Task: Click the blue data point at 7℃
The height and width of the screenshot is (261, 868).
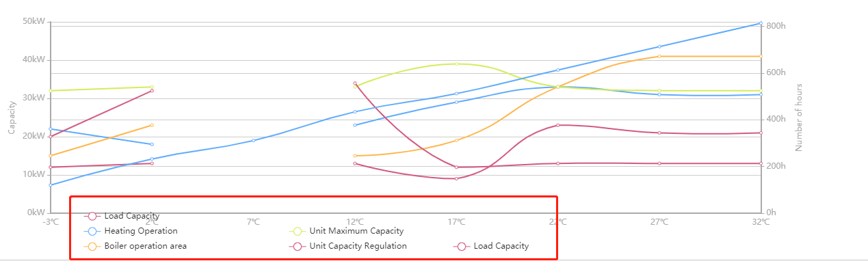Action: click(253, 140)
